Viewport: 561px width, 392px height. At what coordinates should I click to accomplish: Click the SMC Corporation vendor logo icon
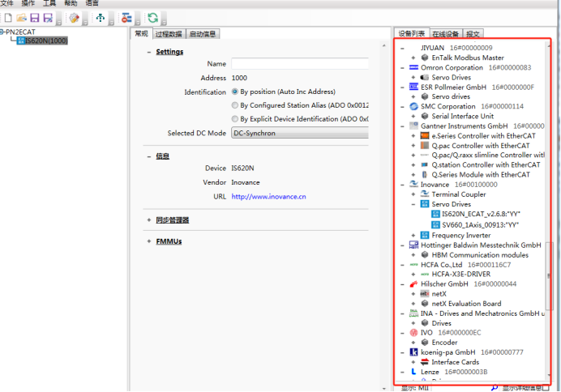click(x=413, y=106)
